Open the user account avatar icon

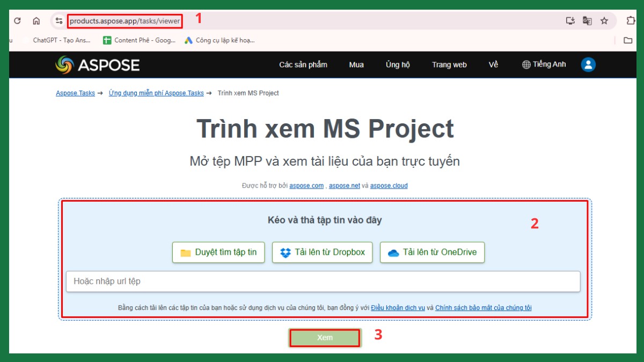(x=588, y=65)
